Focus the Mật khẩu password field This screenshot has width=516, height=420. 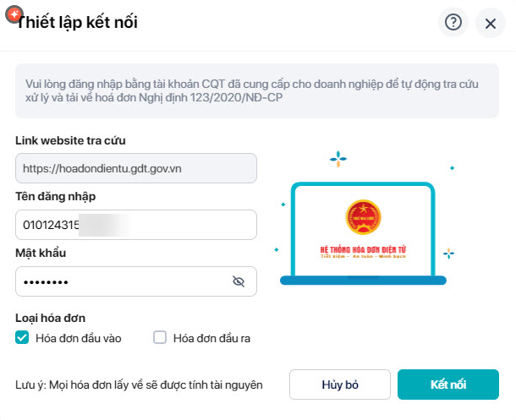(136, 281)
